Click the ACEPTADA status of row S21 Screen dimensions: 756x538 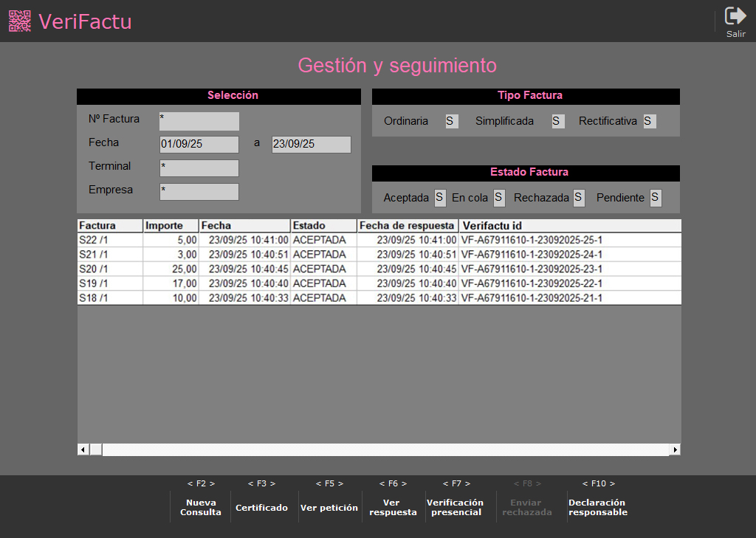click(x=319, y=255)
